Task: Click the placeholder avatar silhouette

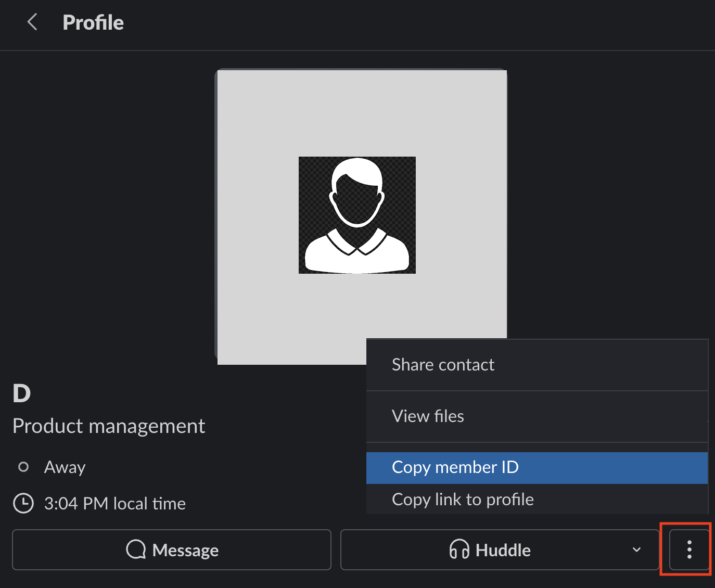Action: (357, 215)
